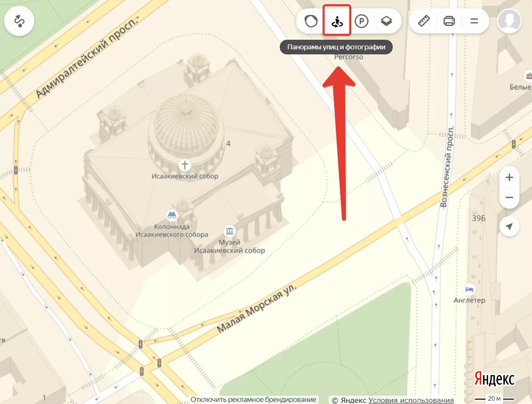532x404 pixels.
Task: Zoom in with the plus button
Action: pos(509,177)
